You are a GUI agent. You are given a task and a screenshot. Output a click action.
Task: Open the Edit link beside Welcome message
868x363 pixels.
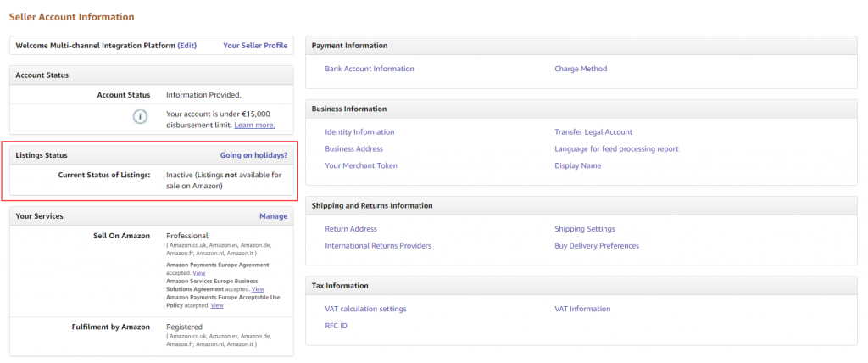pyautogui.click(x=186, y=45)
